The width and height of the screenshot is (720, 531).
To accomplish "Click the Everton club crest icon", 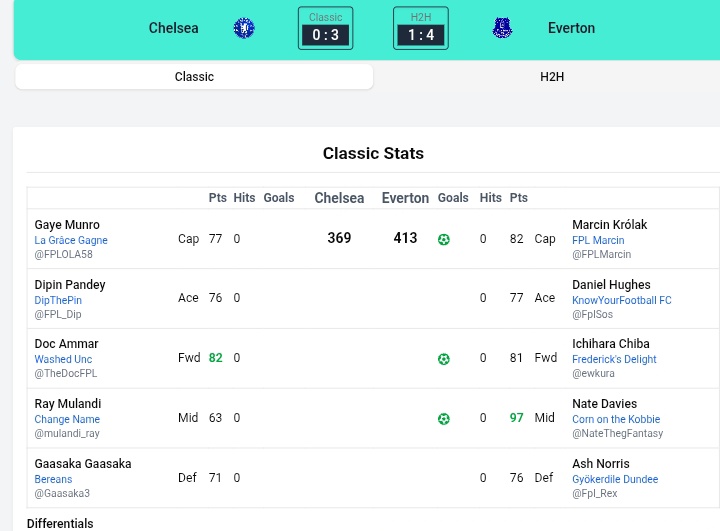I will click(x=502, y=28).
